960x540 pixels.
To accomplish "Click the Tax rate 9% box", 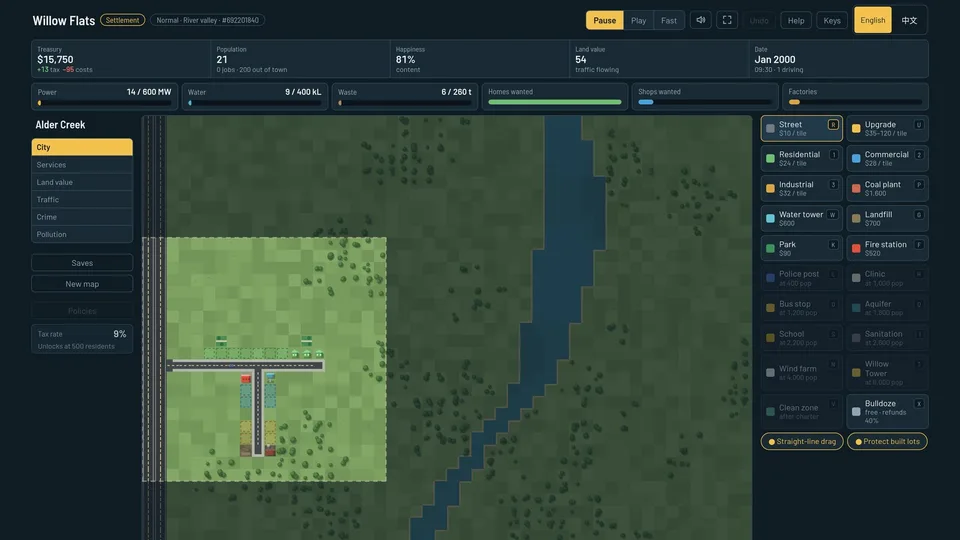I will pyautogui.click(x=82, y=339).
